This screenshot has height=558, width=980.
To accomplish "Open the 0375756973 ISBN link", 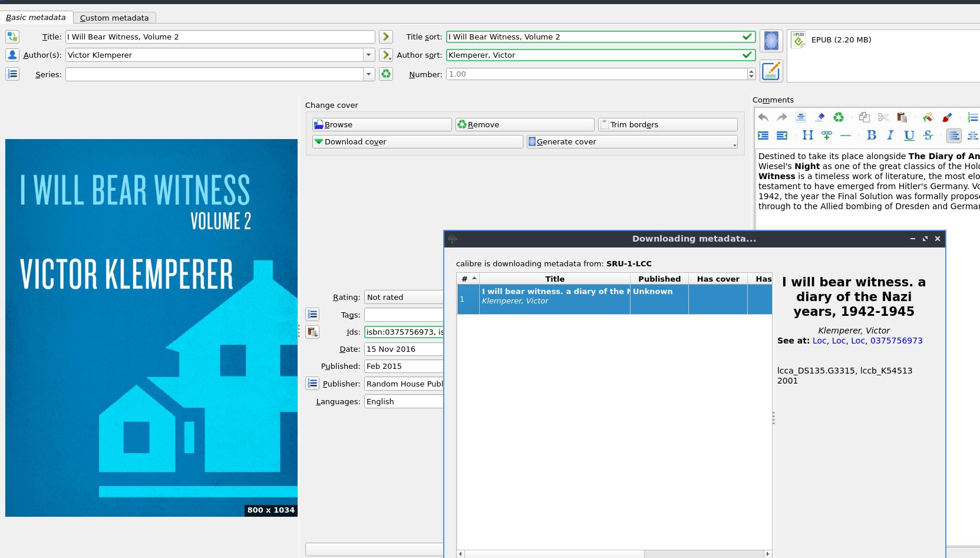I will [x=896, y=341].
